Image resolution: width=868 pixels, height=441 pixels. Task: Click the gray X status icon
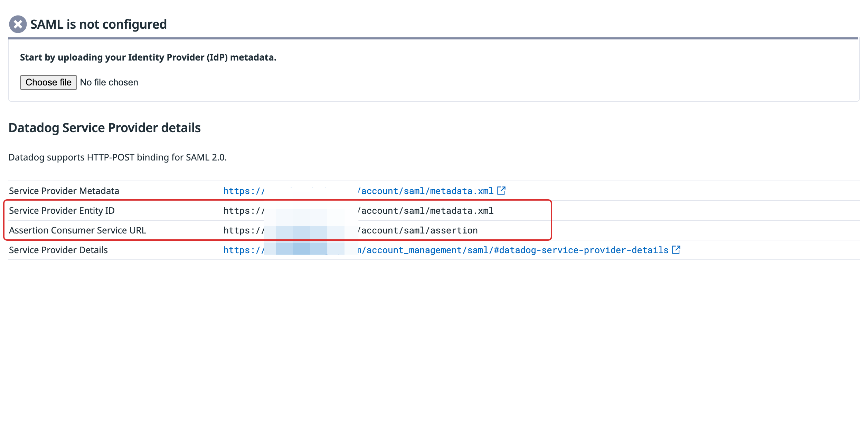(18, 24)
